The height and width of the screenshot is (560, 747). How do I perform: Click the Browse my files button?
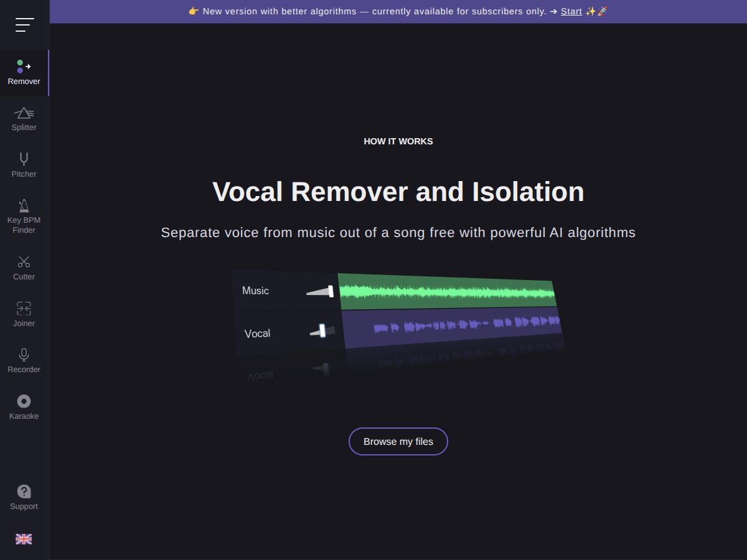398,441
